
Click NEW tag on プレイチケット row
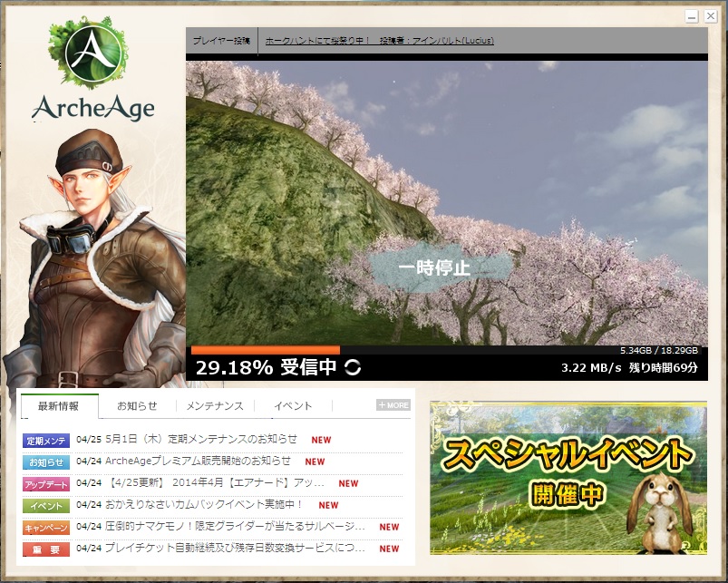[389, 549]
